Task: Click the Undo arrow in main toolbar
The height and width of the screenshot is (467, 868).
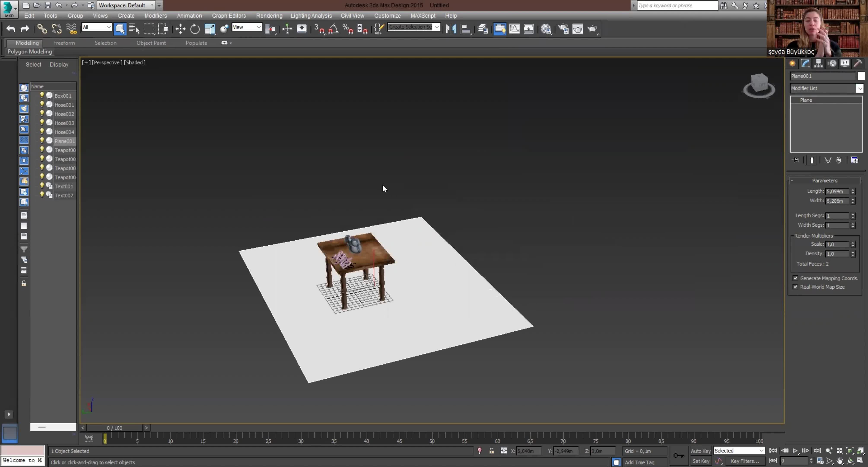Action: click(x=11, y=29)
